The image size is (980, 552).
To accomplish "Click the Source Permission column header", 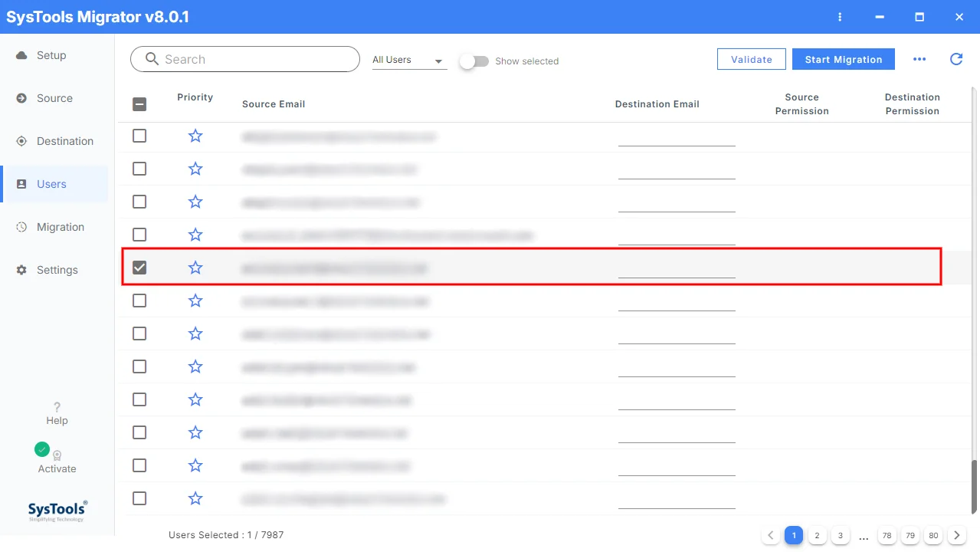I will [802, 104].
